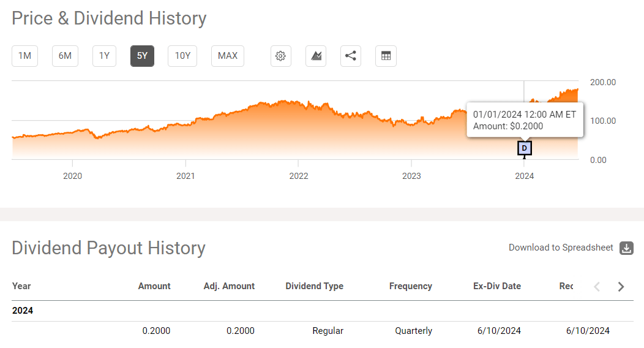The height and width of the screenshot is (348, 644).
Task: Switch chart to 1Y range
Action: 105,56
